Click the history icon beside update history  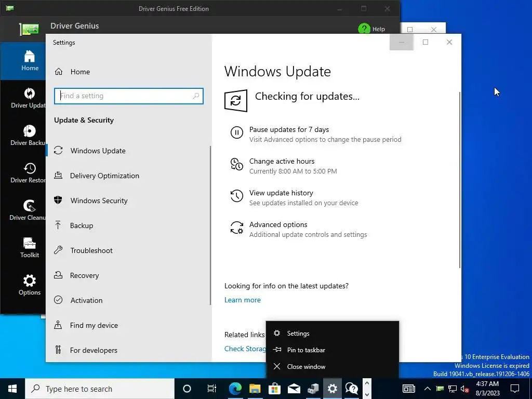tap(237, 196)
